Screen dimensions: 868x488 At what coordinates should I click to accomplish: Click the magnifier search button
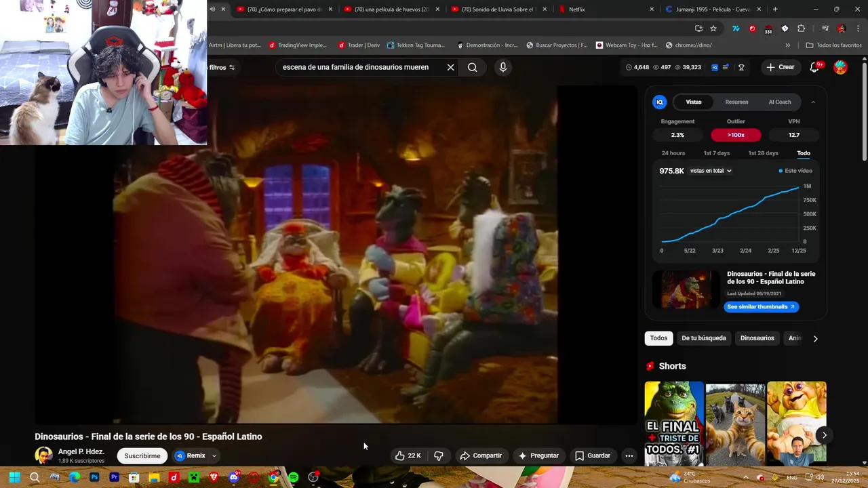click(473, 67)
